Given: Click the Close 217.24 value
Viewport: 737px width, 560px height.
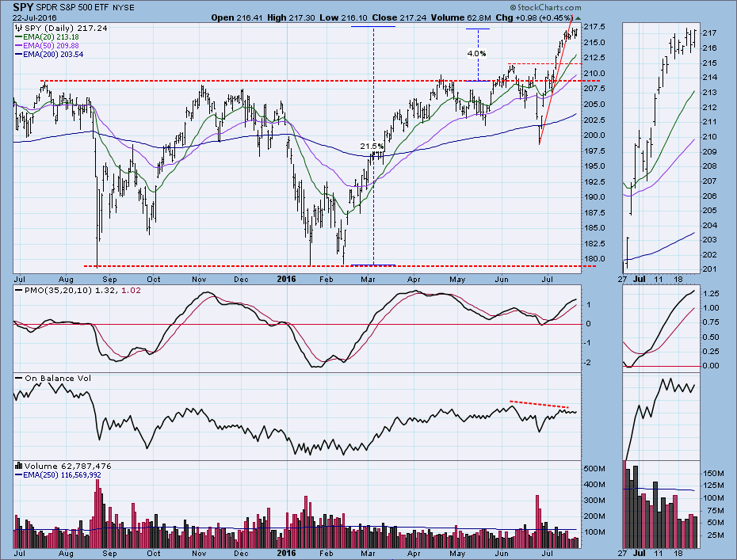Looking at the screenshot, I should tap(399, 18).
